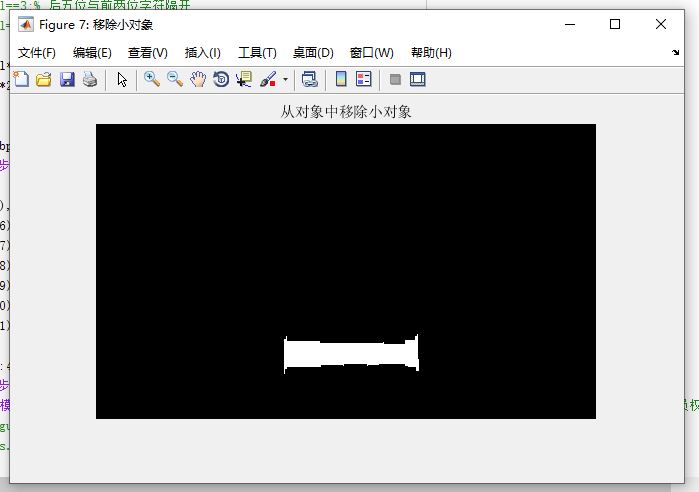The width and height of the screenshot is (699, 492).
Task: Click the white plate region in image
Action: click(351, 354)
